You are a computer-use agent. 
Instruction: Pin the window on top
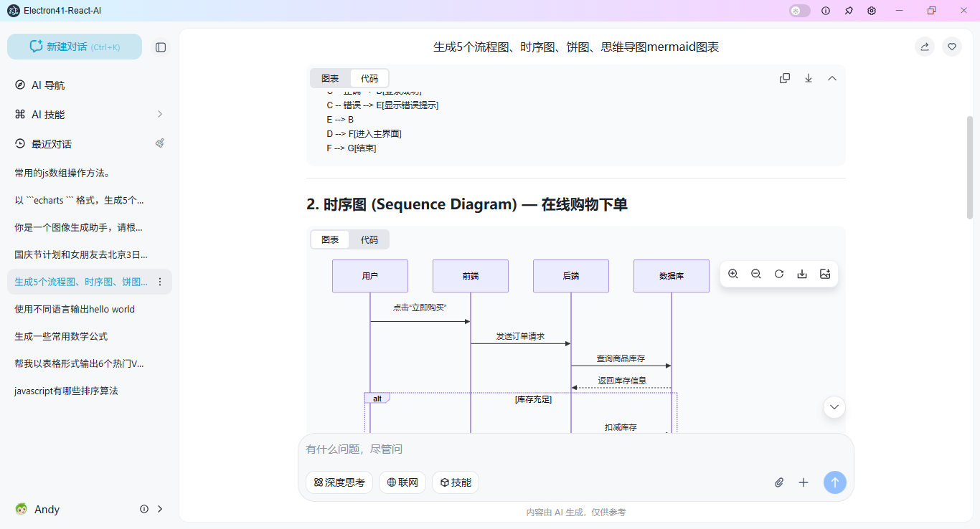click(849, 11)
